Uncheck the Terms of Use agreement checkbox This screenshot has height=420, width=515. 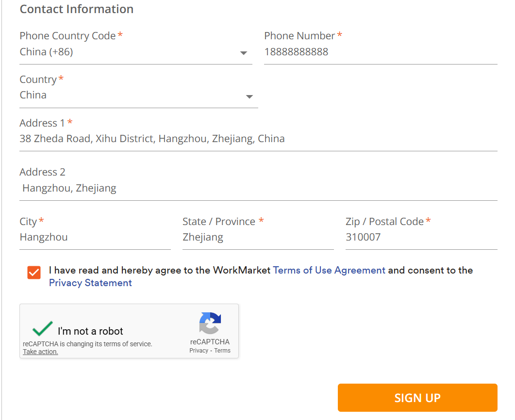pos(34,273)
